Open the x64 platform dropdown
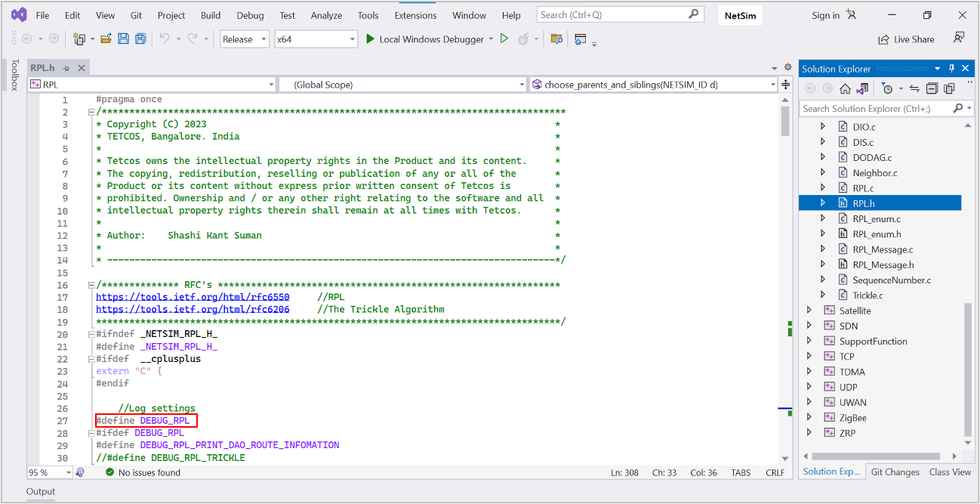 316,39
